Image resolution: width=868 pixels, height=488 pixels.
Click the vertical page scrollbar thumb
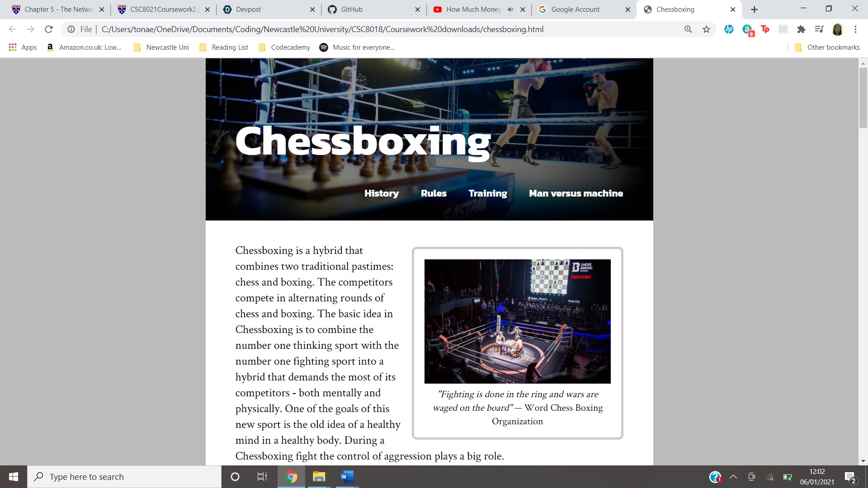[x=863, y=97]
